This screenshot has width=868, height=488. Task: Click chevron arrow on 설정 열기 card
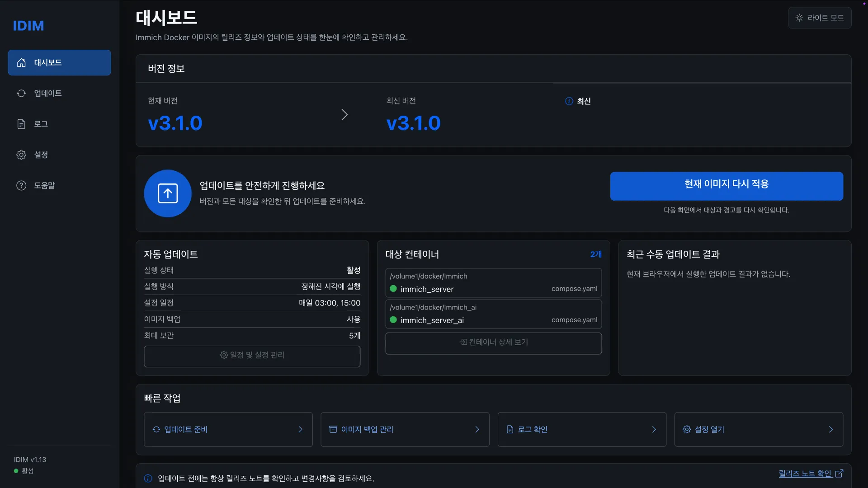click(831, 429)
